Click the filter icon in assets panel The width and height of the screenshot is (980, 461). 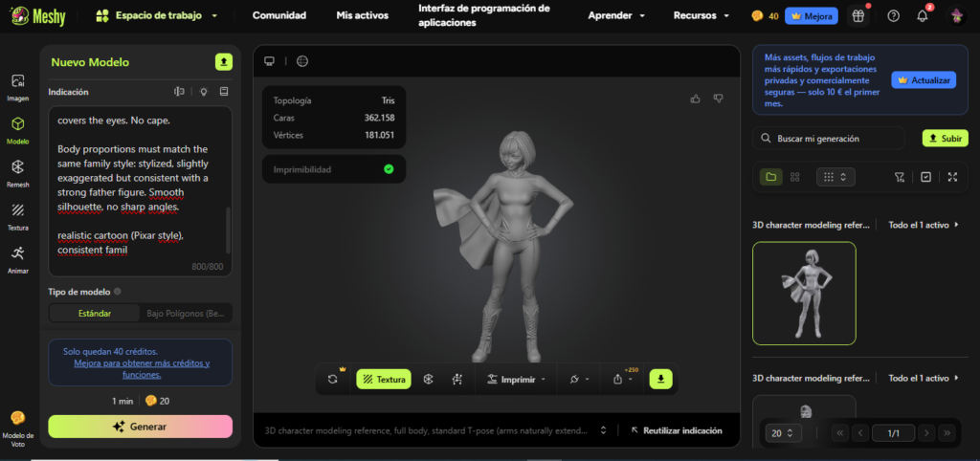[900, 177]
